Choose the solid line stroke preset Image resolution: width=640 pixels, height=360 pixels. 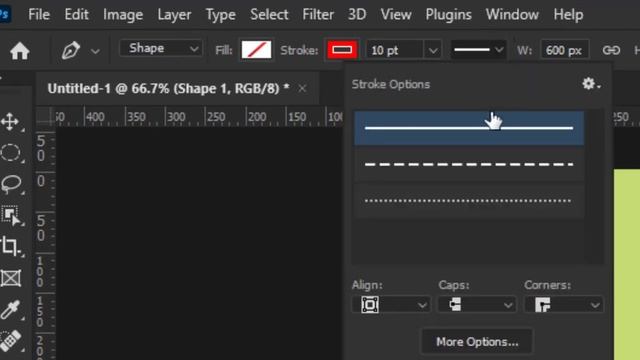469,128
